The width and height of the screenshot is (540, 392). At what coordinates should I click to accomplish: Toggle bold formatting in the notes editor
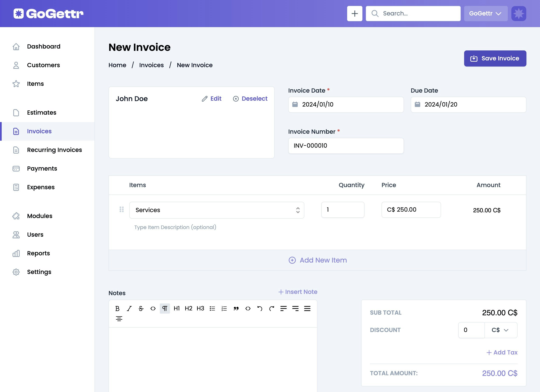[117, 309]
